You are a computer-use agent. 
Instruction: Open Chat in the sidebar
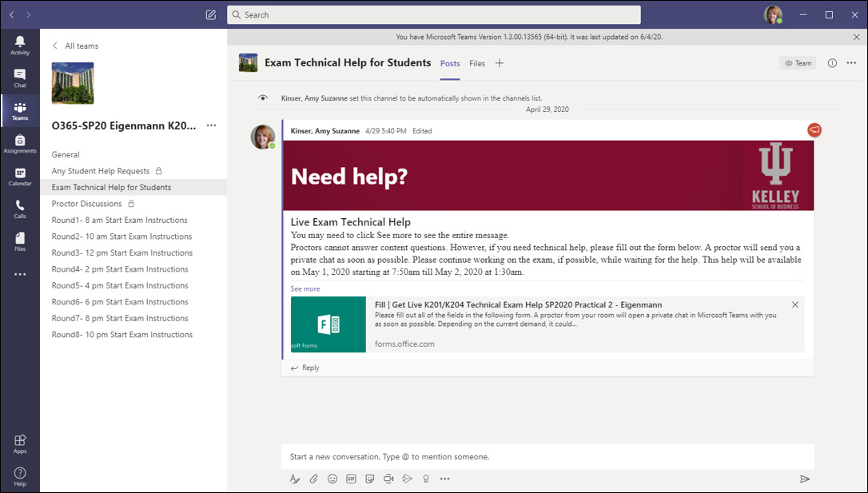(20, 78)
